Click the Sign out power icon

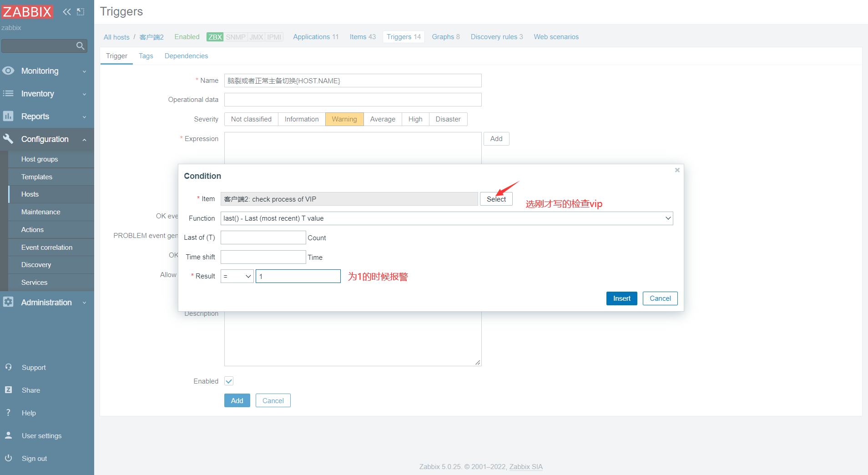pyautogui.click(x=8, y=458)
